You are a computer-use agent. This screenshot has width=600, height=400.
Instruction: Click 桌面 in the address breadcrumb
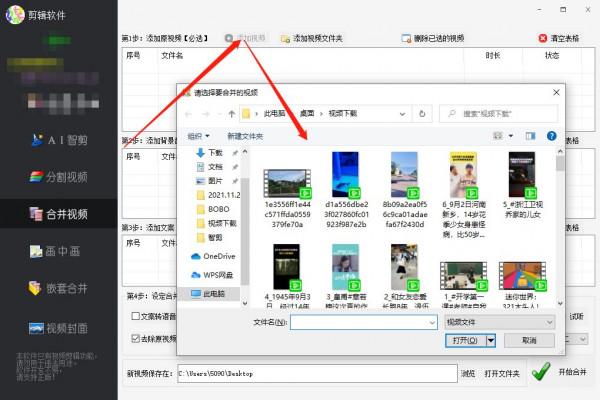(x=307, y=114)
